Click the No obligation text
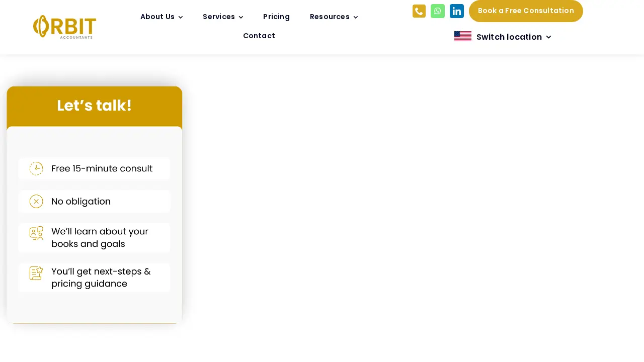This screenshot has height=362, width=644. tap(81, 202)
